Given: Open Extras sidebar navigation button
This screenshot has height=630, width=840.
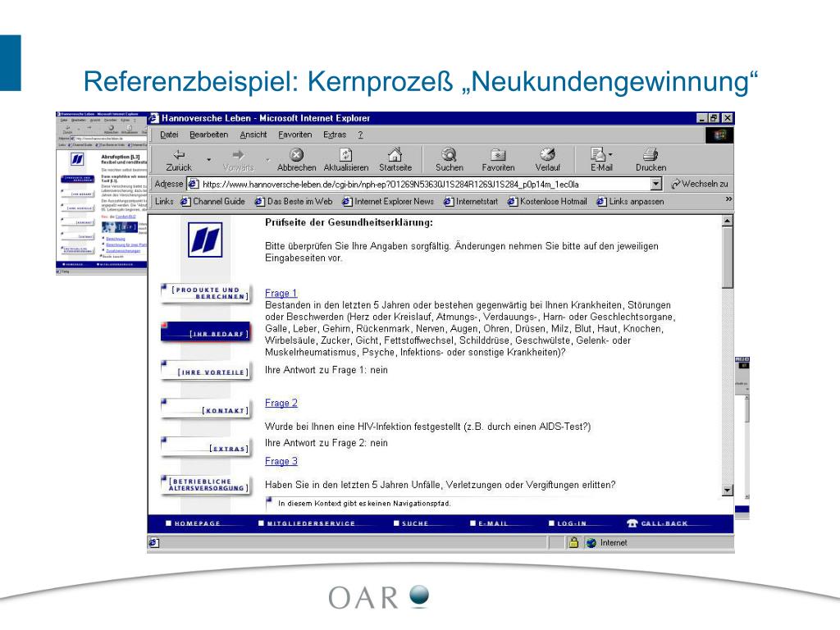Looking at the screenshot, I should point(205,446).
